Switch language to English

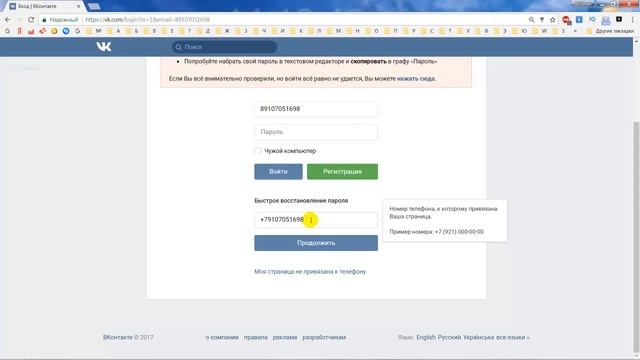pyautogui.click(x=426, y=337)
